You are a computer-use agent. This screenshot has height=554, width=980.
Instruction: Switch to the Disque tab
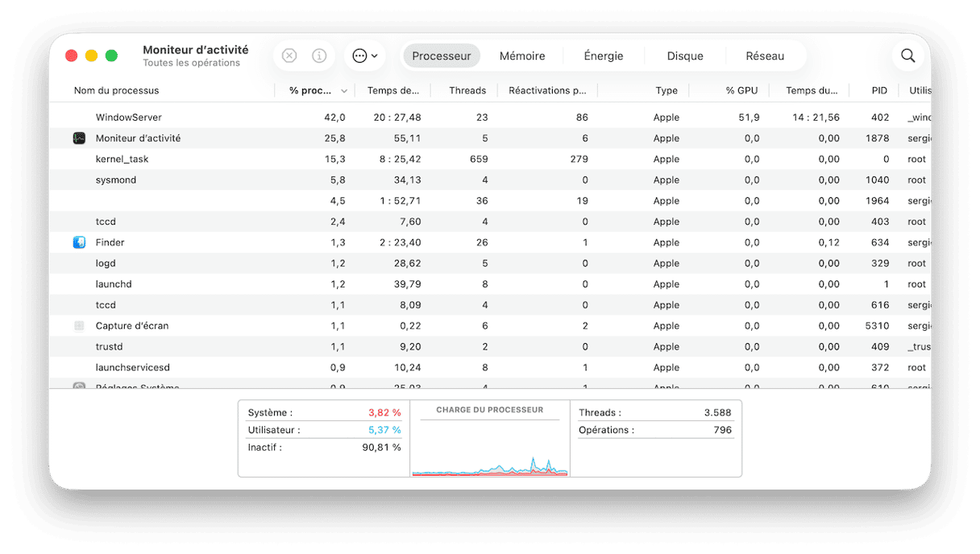[x=685, y=56]
